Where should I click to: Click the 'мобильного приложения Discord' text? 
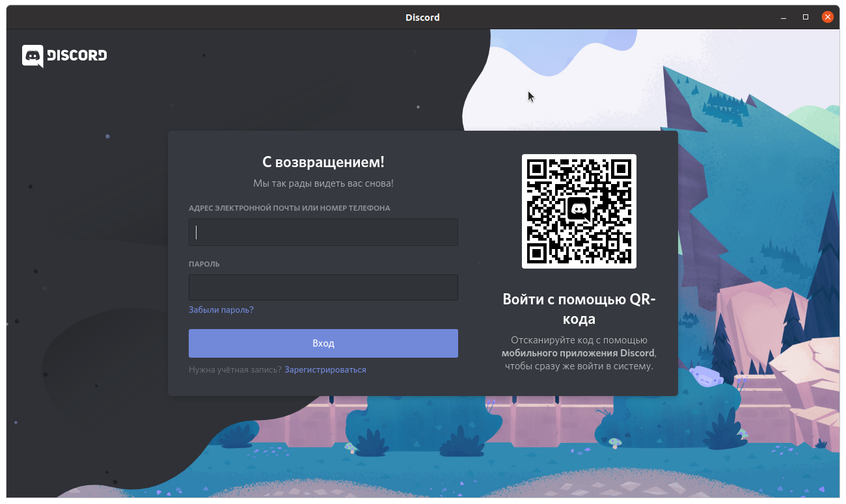(578, 353)
